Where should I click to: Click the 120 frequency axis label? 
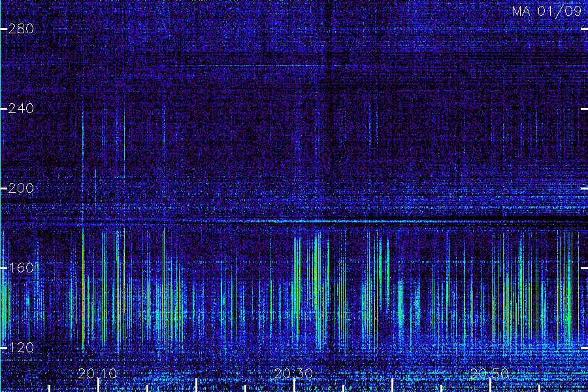[21, 348]
